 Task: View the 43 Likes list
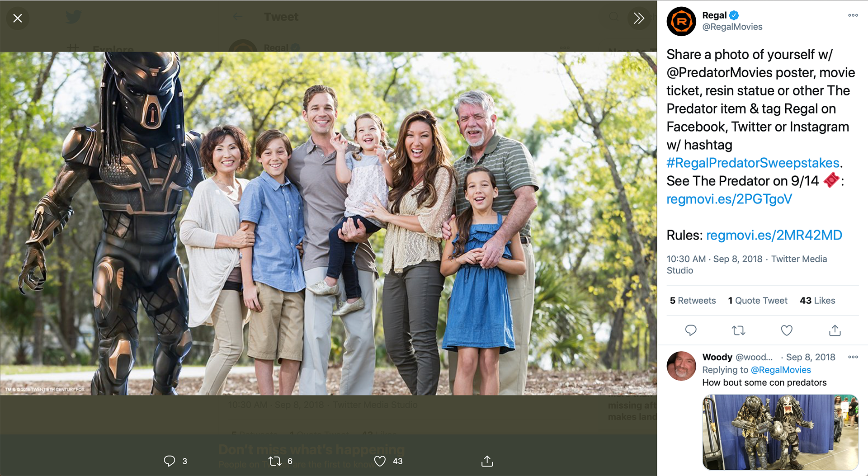click(x=817, y=301)
